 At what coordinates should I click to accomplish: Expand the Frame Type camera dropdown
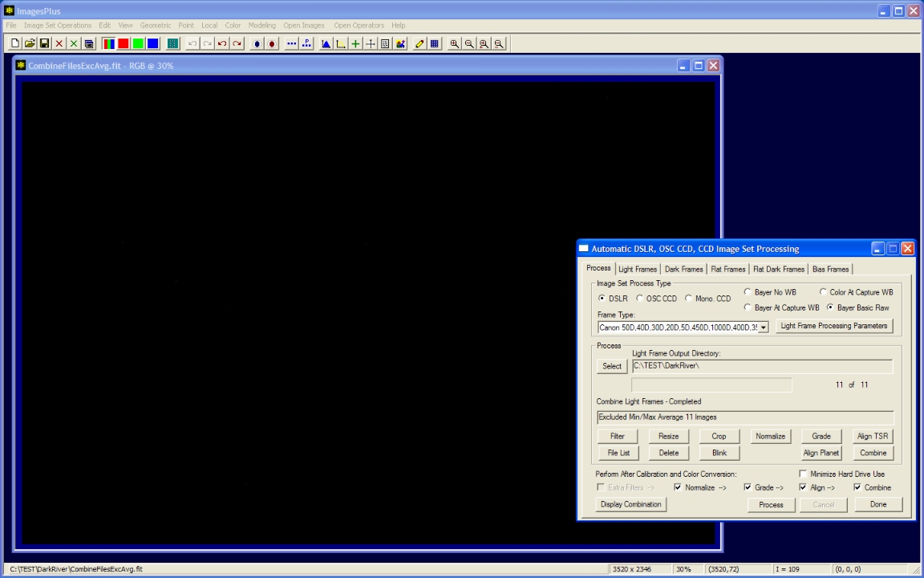[763, 328]
